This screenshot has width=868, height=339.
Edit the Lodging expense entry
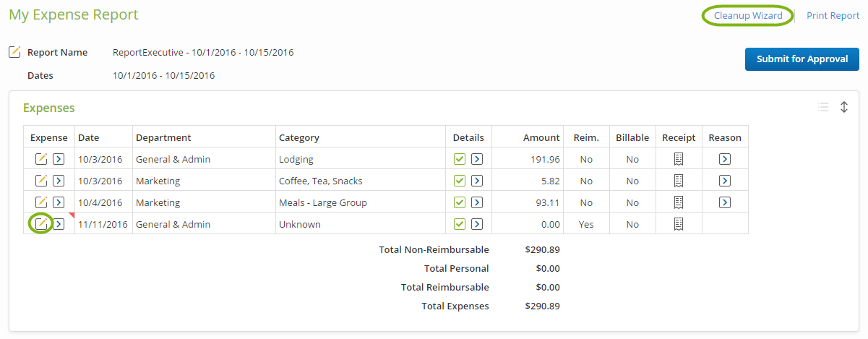pos(42,159)
